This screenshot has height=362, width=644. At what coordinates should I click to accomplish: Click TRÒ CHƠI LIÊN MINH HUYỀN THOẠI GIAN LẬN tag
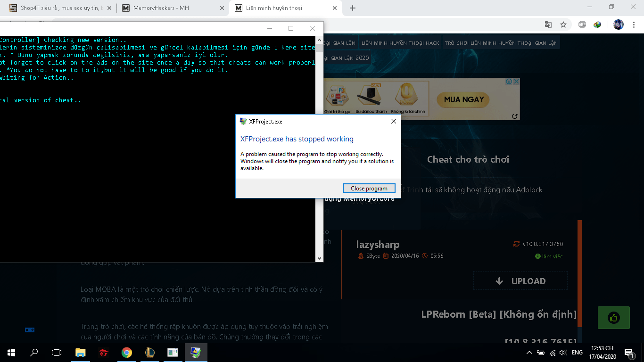(x=501, y=43)
